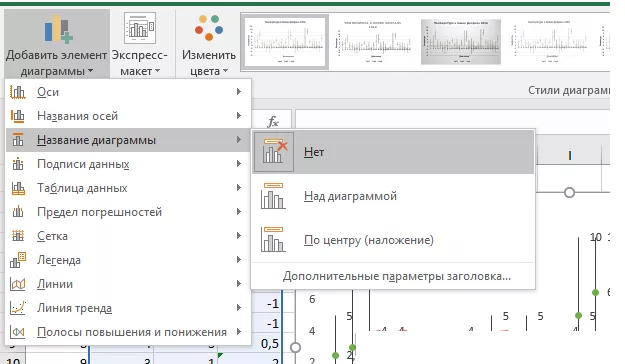625x364 pixels.
Task: Open Полосы повышения и понижения menu entry
Action: point(128,332)
